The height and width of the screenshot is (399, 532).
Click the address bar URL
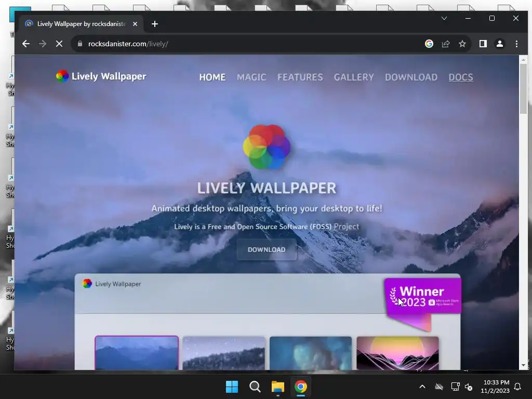[128, 44]
